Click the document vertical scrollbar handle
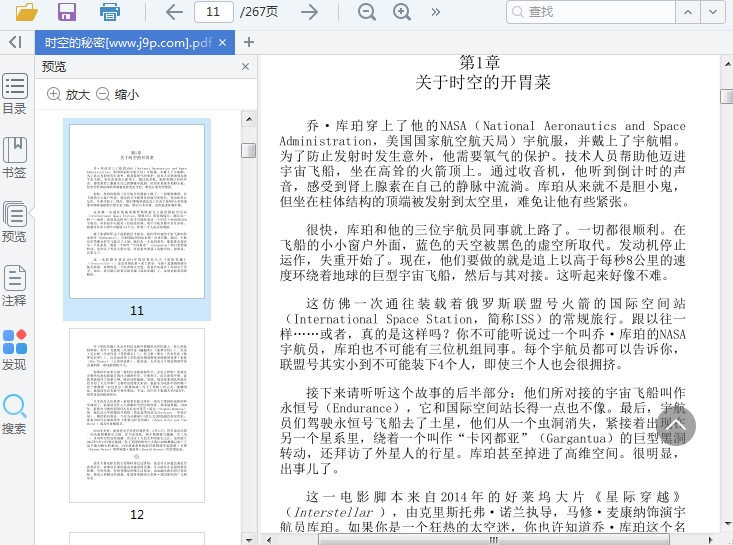Viewport: 733px width, 545px height. [727, 96]
